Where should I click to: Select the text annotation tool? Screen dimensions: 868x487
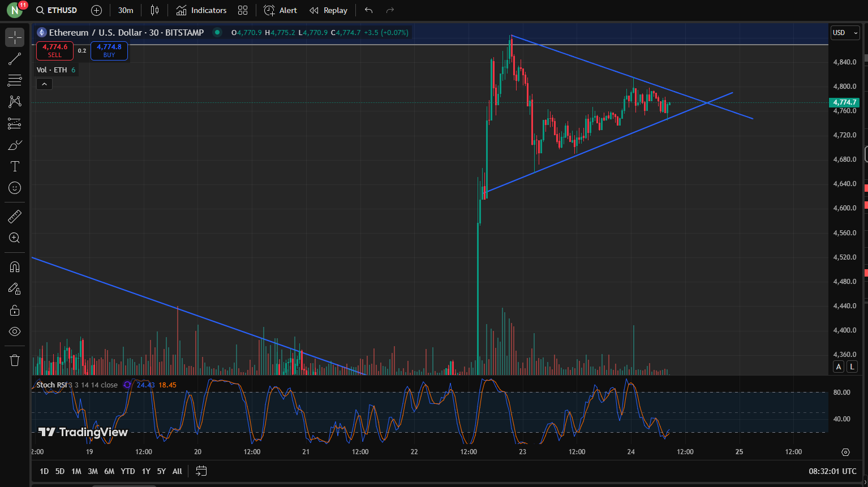(x=15, y=166)
